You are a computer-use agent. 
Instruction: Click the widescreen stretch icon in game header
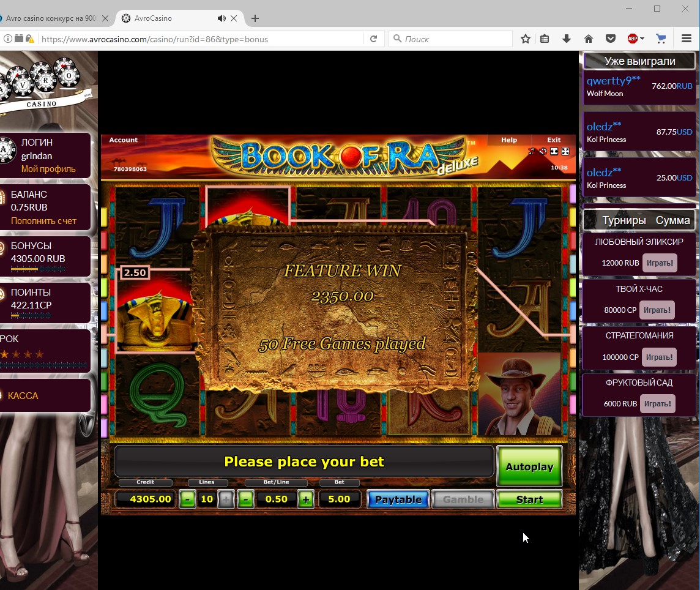(554, 151)
